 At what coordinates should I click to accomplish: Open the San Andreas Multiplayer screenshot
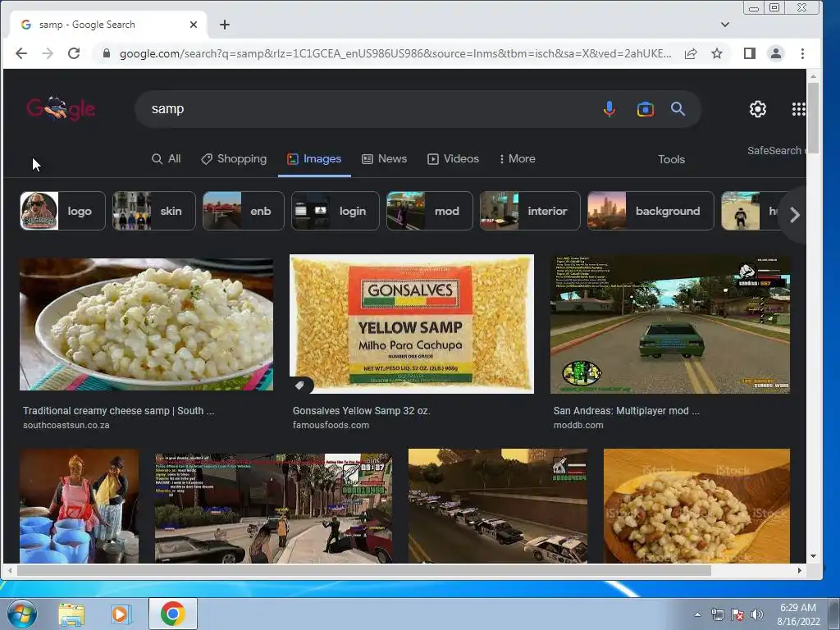(670, 324)
